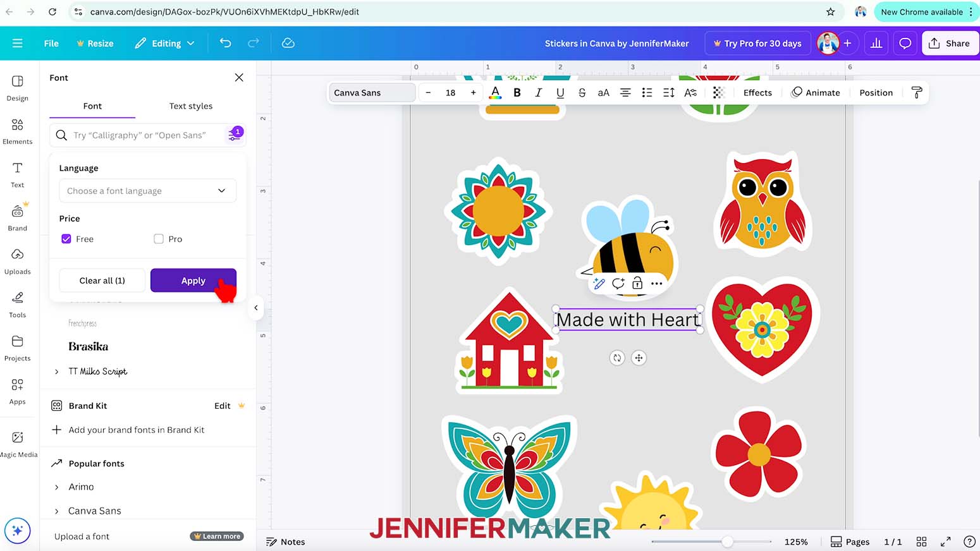Click Add your brand fonts in Brand Kit
The height and width of the screenshot is (551, 980).
(x=136, y=430)
